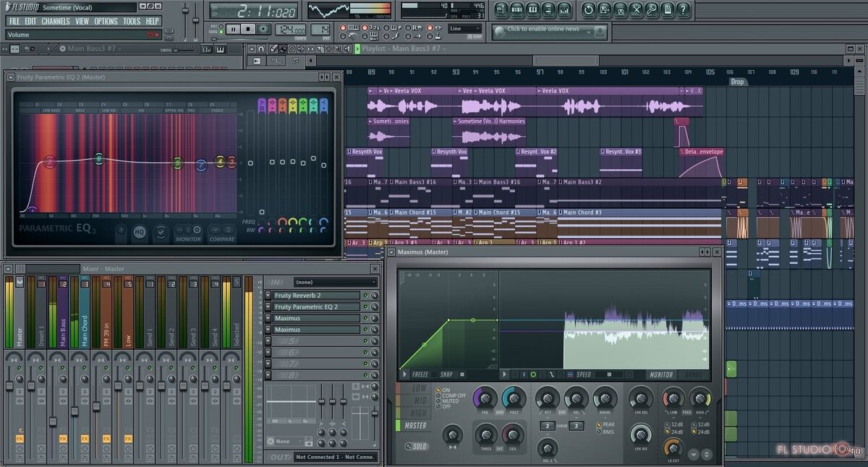Click to enable online news panel
The width and height of the screenshot is (868, 467).
pos(550,31)
